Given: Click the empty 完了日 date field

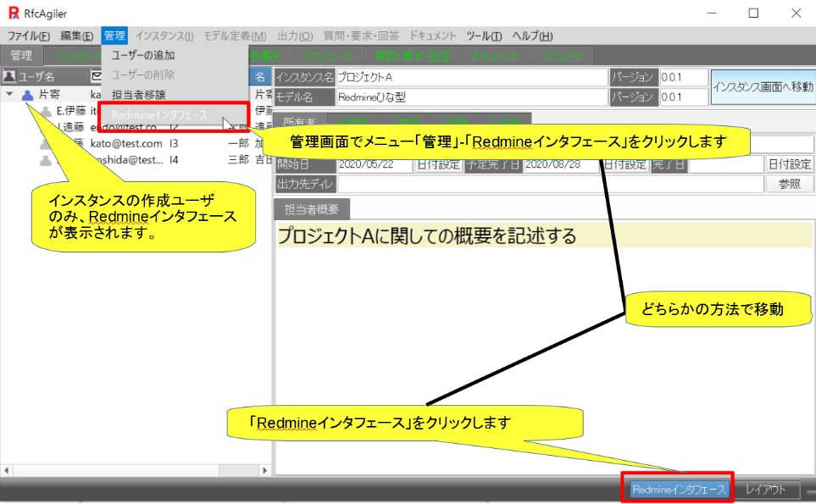Looking at the screenshot, I should 726,164.
